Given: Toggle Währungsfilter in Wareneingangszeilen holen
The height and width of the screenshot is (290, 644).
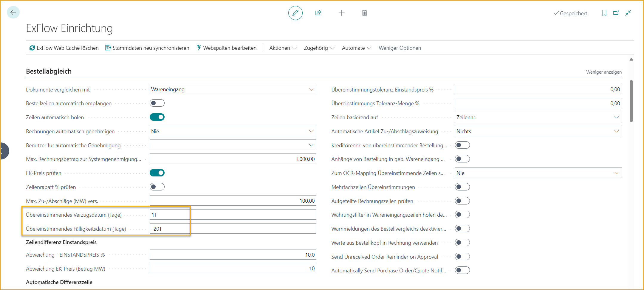Looking at the screenshot, I should point(462,215).
